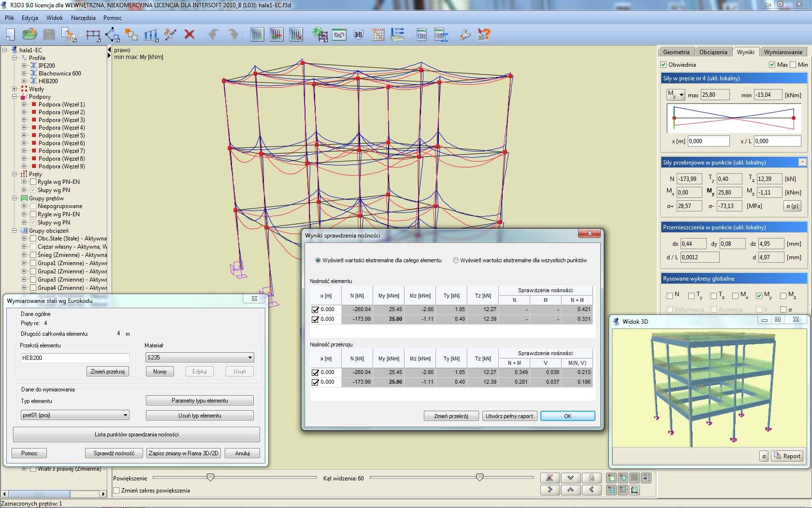Select 'Wyświetl wartości ekstremalne dla wszystkich punktów' radio
This screenshot has width=812, height=508.
456,260
